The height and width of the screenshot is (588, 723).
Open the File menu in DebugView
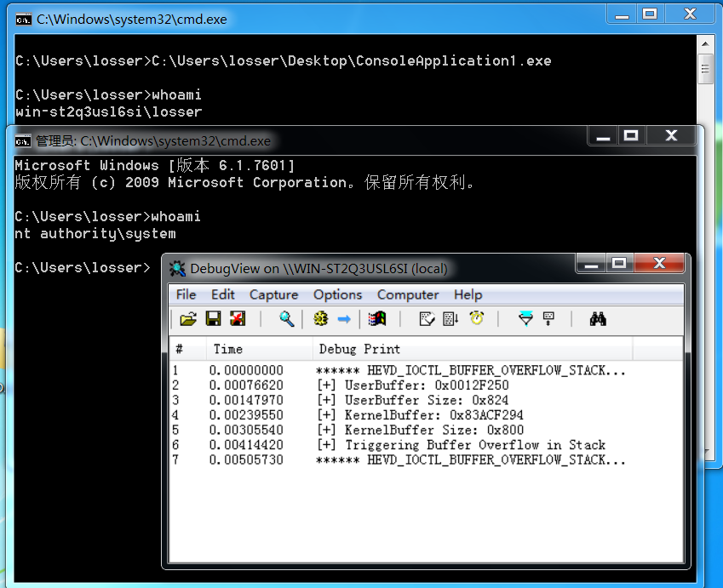[x=186, y=294]
